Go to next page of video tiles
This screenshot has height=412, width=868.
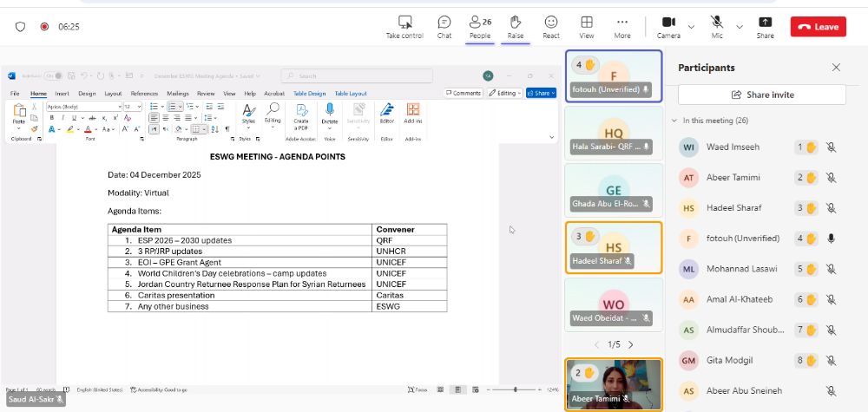[x=630, y=344]
